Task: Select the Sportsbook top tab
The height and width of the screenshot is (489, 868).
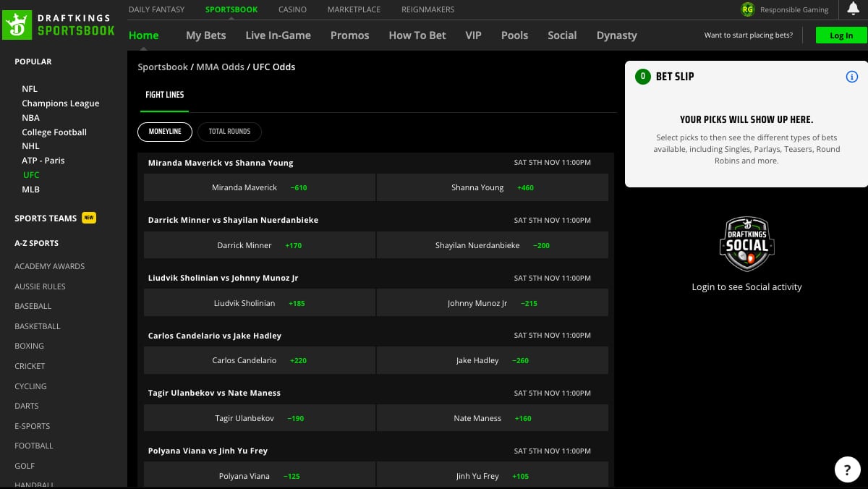Action: pyautogui.click(x=231, y=9)
